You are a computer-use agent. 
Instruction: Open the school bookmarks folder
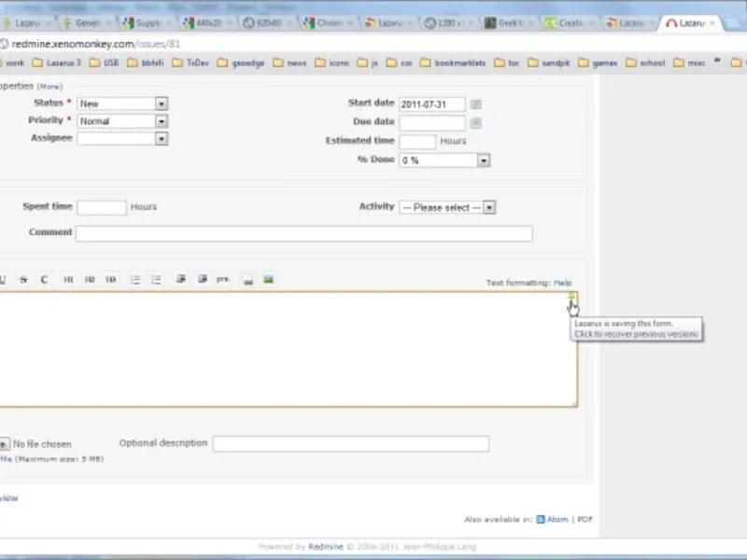click(x=645, y=63)
